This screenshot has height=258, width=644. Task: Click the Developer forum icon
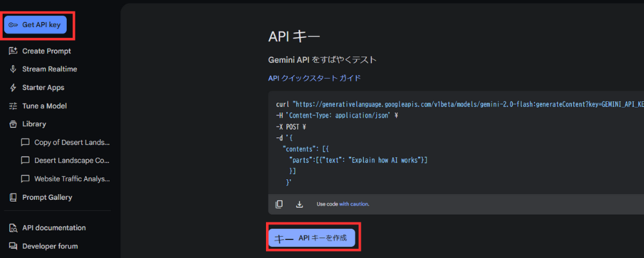(13, 246)
